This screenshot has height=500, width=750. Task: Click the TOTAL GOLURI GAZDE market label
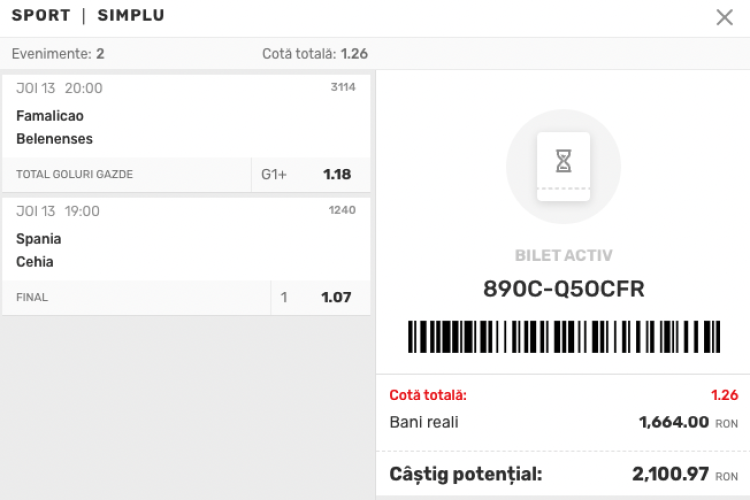coord(75,175)
